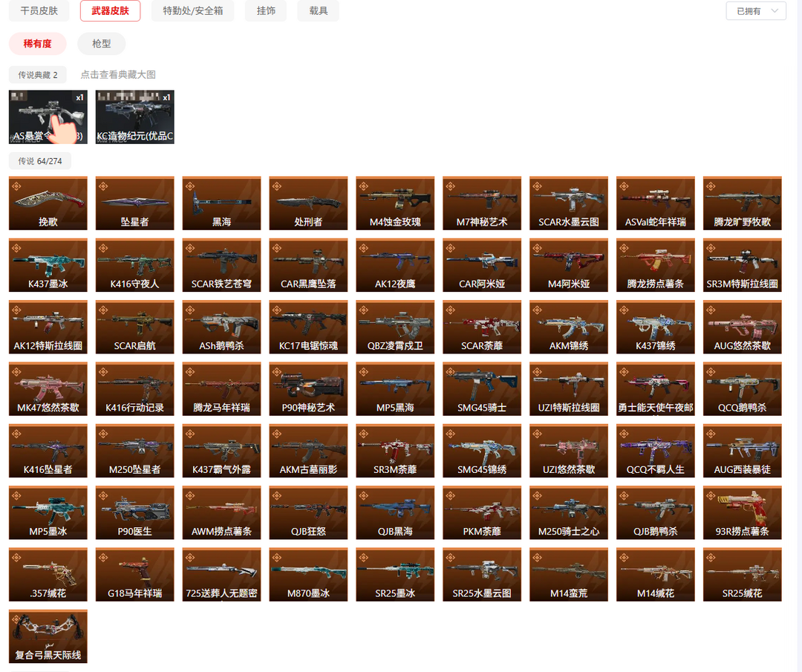
Task: Select the 黑海 axe skin
Action: (221, 203)
